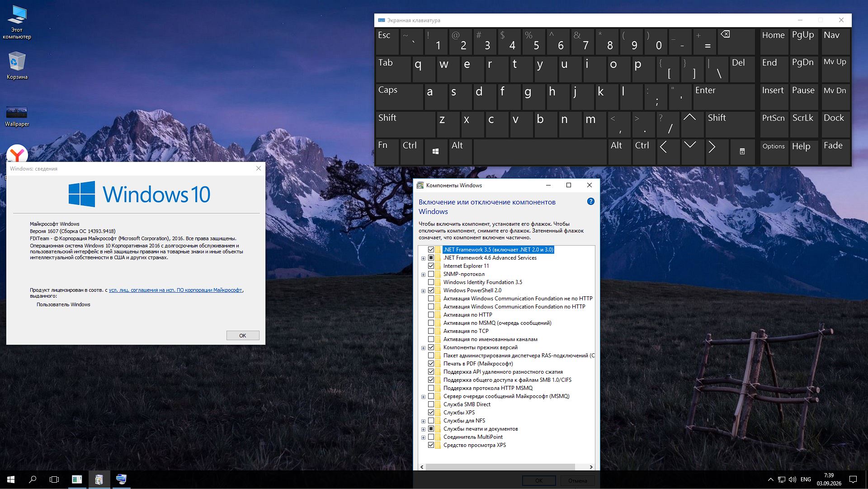Toggle SMB 1.0/CIFS file sharing support checkbox
The height and width of the screenshot is (489, 868).
point(431,380)
